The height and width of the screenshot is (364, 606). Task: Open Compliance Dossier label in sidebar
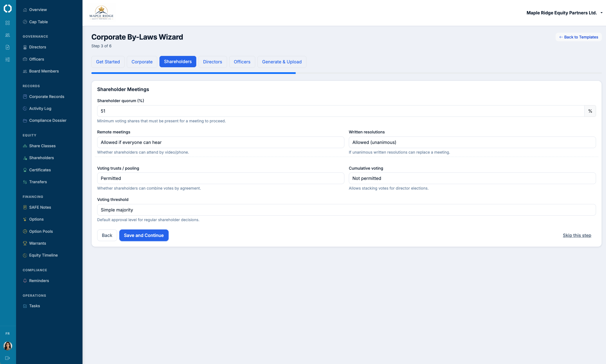click(x=48, y=120)
